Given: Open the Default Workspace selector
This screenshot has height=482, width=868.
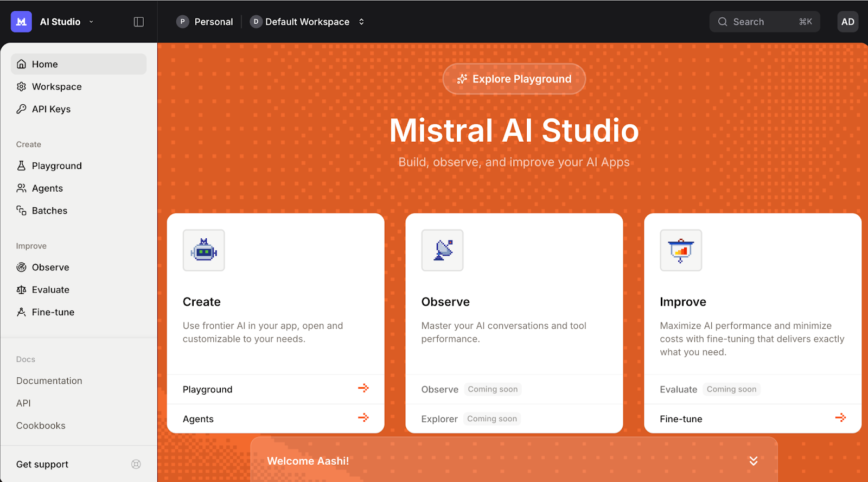Looking at the screenshot, I should (x=307, y=22).
